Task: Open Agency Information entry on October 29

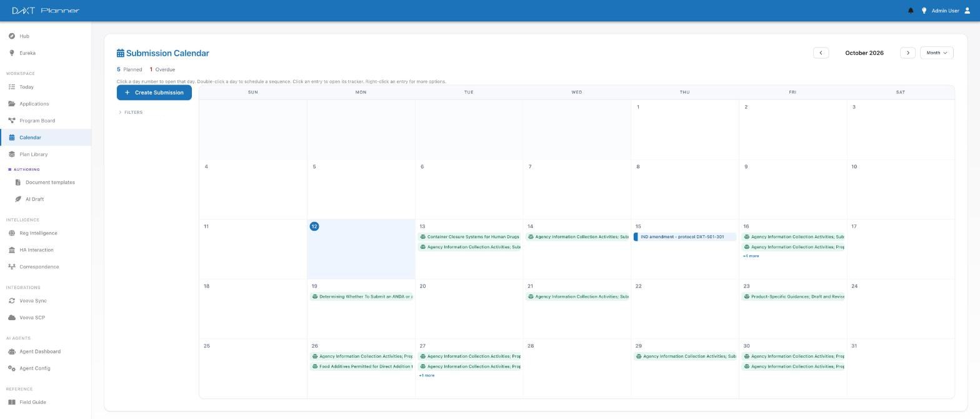Action: pos(684,356)
